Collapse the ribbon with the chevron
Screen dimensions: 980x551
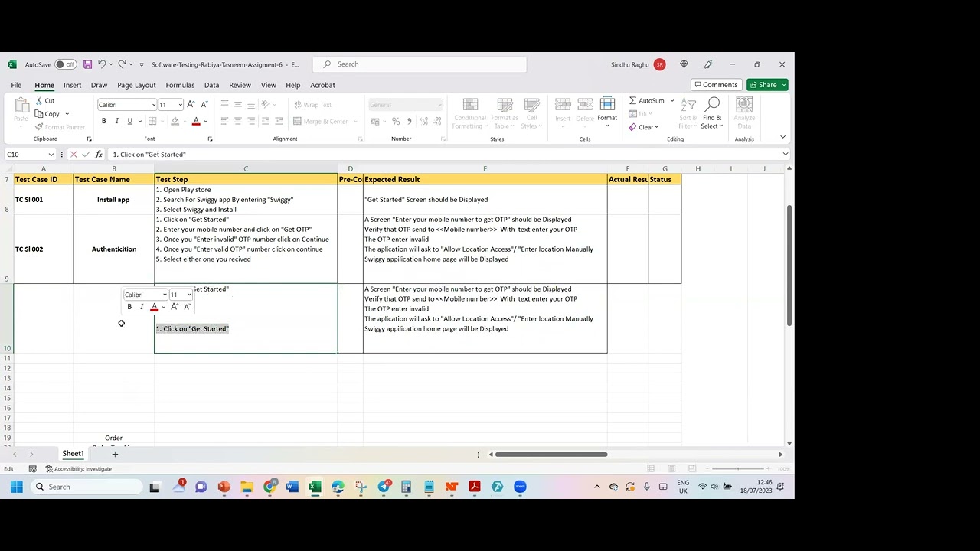782,137
